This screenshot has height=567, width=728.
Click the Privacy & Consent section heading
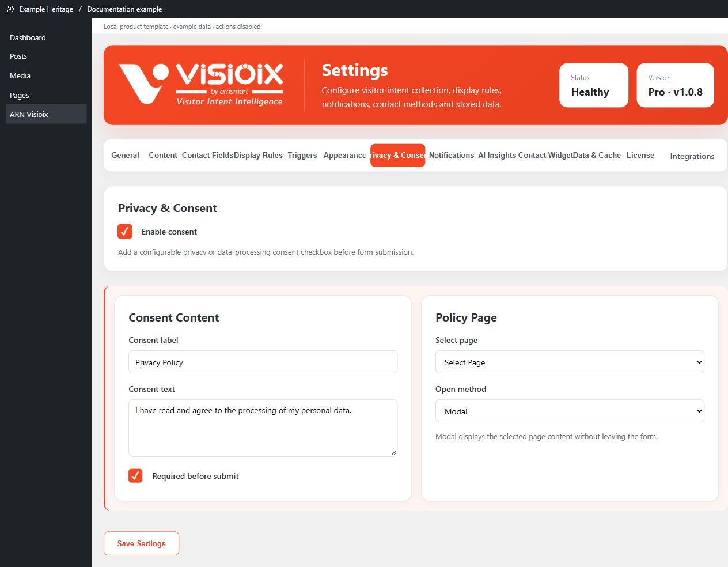[168, 208]
